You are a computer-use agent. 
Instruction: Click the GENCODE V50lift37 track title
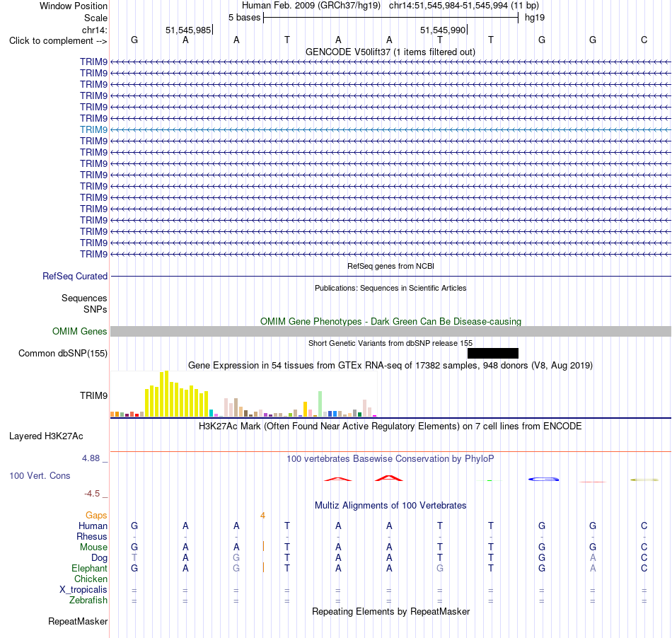[x=390, y=52]
